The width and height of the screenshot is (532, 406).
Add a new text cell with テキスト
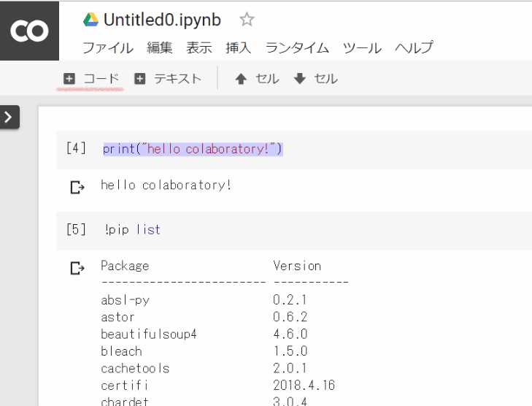[x=168, y=79]
